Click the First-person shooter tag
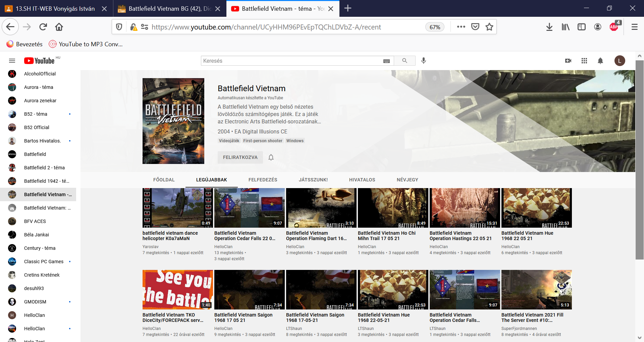 [263, 141]
